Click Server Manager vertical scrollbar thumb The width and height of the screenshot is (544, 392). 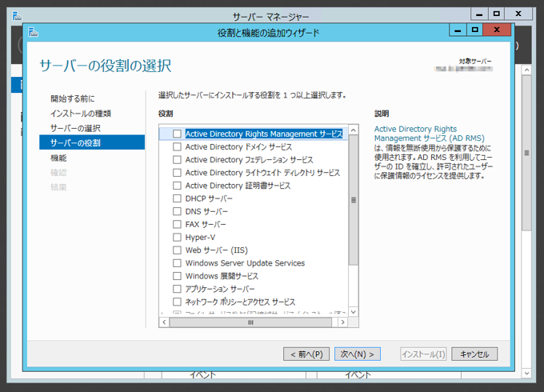pyautogui.click(x=526, y=153)
